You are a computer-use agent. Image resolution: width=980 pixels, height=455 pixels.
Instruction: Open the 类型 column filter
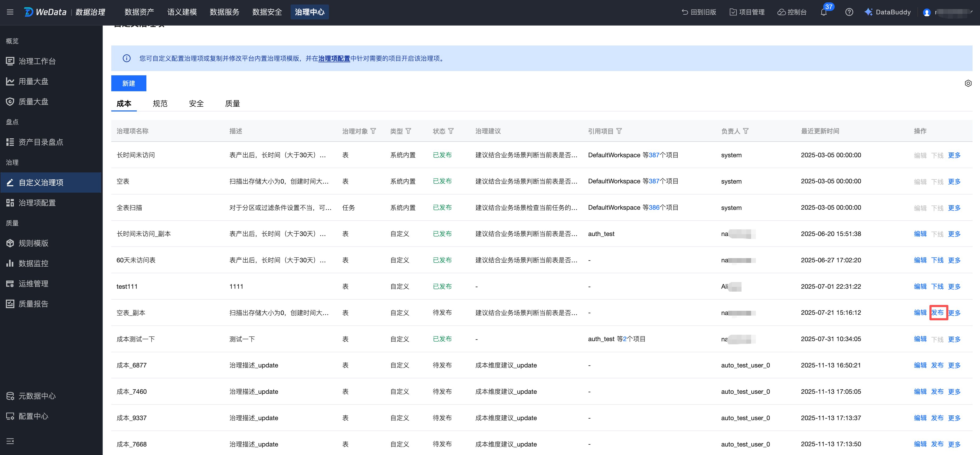pos(408,131)
